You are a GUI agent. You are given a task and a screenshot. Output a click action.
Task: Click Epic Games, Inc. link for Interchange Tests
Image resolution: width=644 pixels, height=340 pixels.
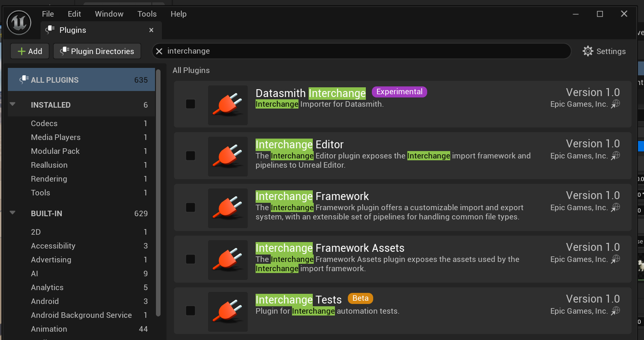tap(579, 311)
